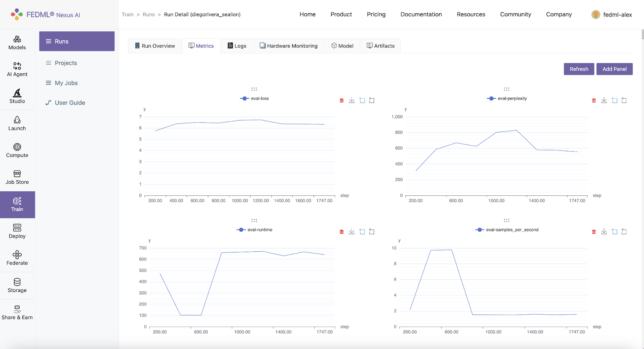Screen dimensions: 644x349
Task: Toggle the eval-runtime legend marker
Action: pos(241,230)
